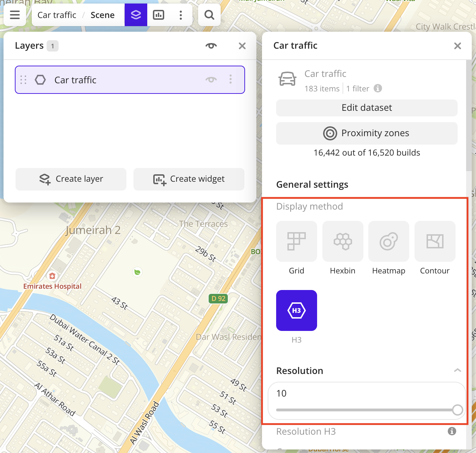Open the widgets dashboard icon
The image size is (476, 453).
[x=159, y=15]
